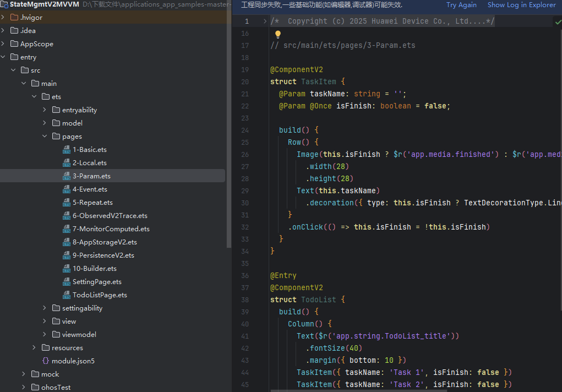562x392 pixels.
Task: Click the 'app.string.TodoList_title' resource string
Action: (391, 336)
